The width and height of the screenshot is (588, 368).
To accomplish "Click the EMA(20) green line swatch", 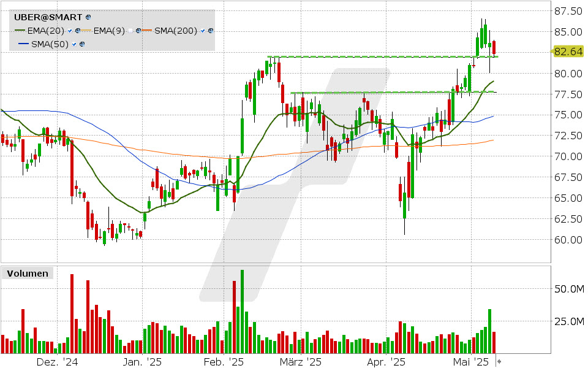I will (x=20, y=30).
